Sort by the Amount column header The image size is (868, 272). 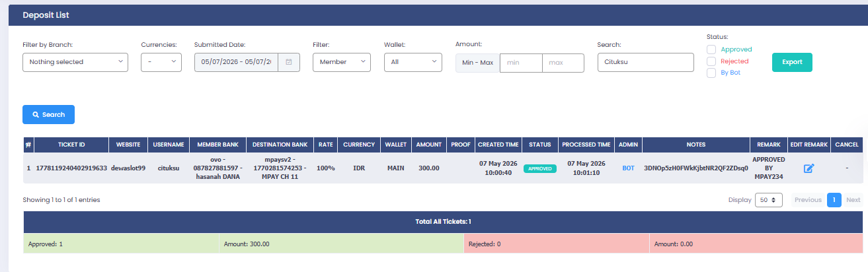[428, 145]
